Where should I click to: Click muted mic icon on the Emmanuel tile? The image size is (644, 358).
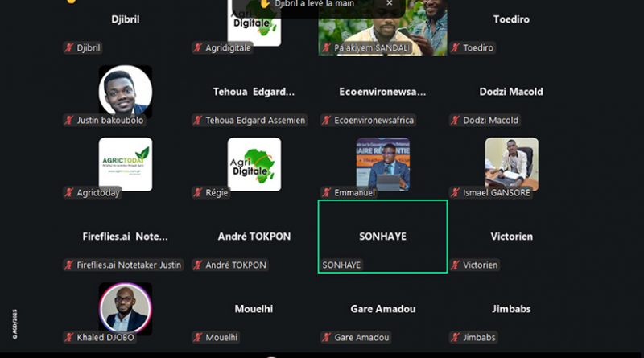tap(327, 192)
